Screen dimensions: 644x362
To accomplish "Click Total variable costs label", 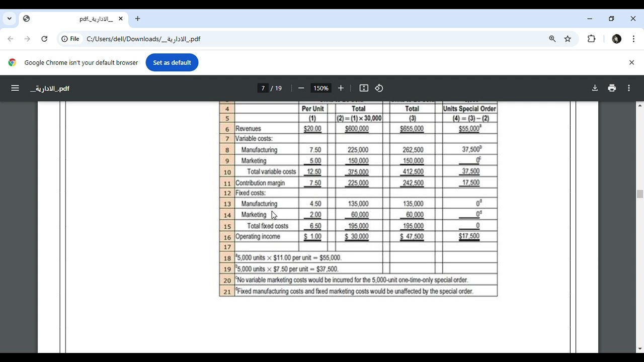I will coord(272,171).
